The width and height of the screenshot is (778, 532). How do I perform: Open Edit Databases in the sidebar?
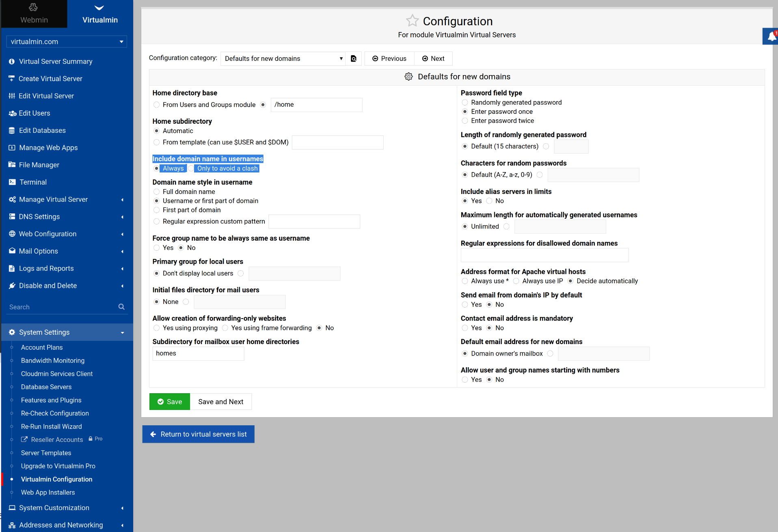pos(42,130)
